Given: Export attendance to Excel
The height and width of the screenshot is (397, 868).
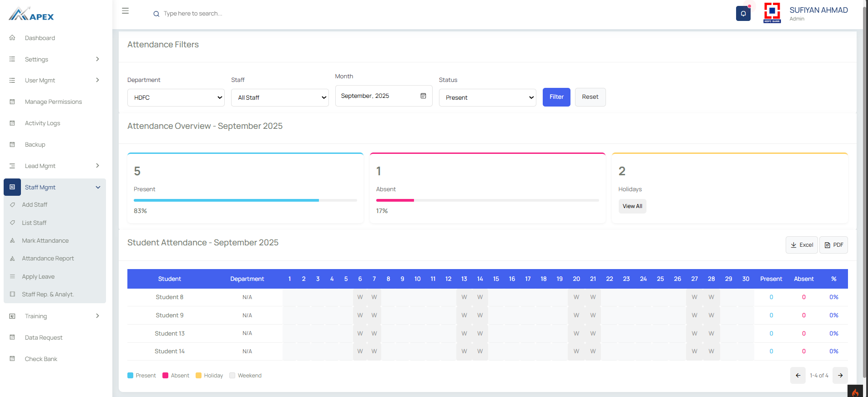Looking at the screenshot, I should pyautogui.click(x=801, y=245).
